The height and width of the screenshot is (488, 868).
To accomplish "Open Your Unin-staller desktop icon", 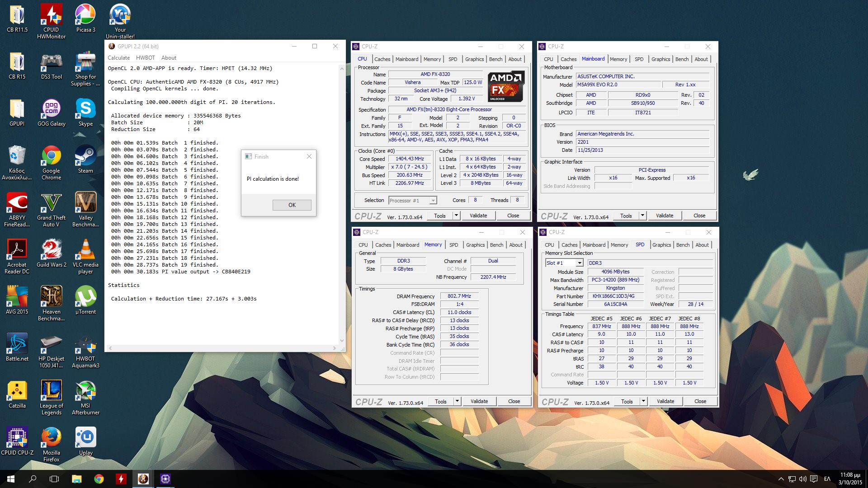I will point(120,21).
